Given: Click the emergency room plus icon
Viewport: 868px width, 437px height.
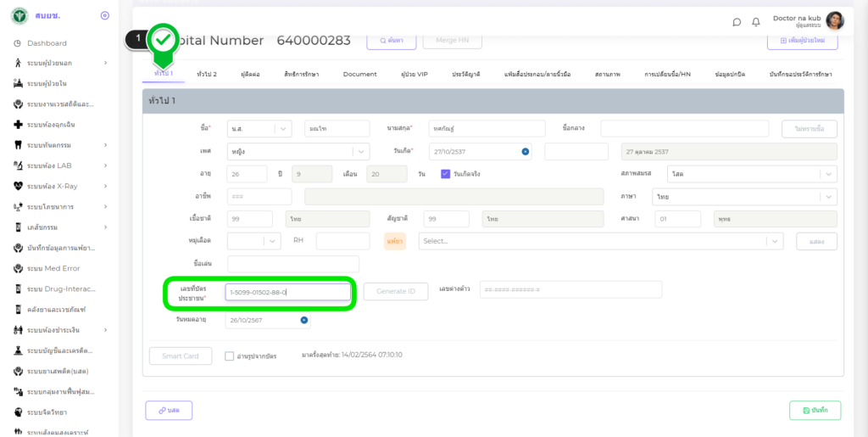Looking at the screenshot, I should [18, 125].
